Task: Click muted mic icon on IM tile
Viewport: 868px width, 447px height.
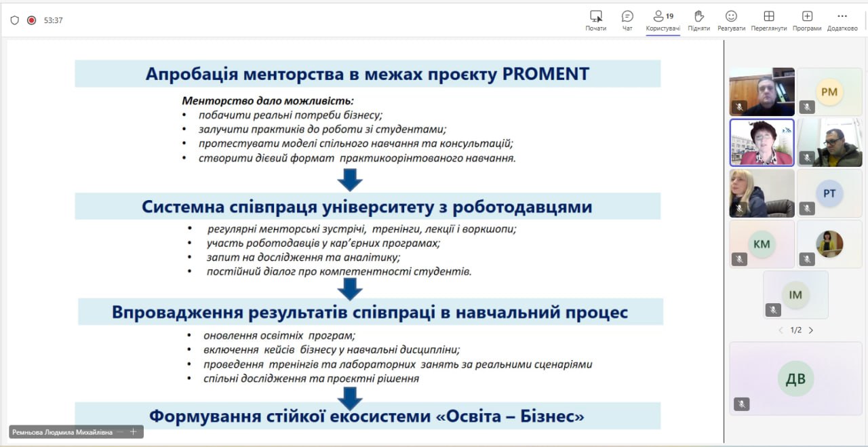Action: tap(773, 310)
